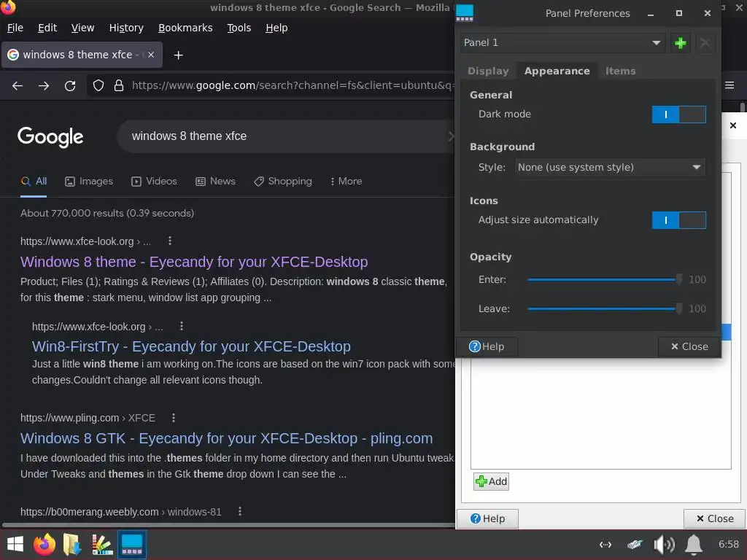Image resolution: width=747 pixels, height=560 pixels.
Task: Click the network connection tray icon
Action: pyautogui.click(x=605, y=544)
